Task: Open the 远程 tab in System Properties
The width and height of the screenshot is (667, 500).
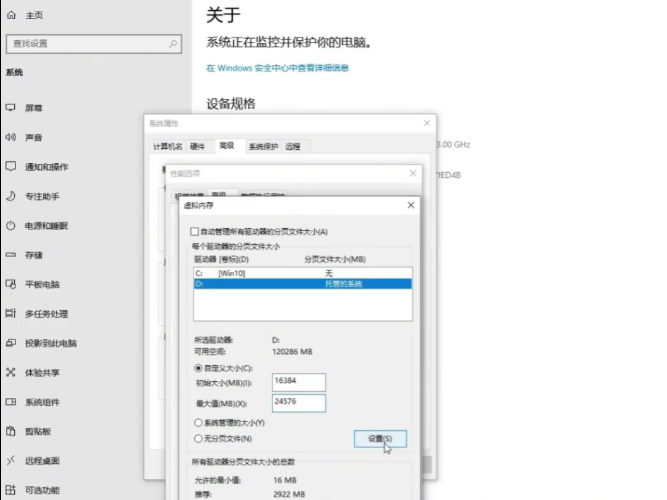Action: click(292, 146)
